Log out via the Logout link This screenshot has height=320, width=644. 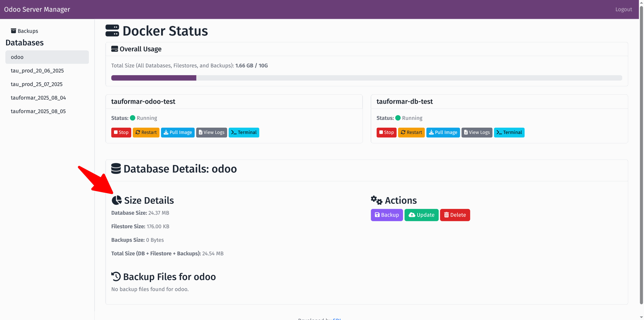624,9
